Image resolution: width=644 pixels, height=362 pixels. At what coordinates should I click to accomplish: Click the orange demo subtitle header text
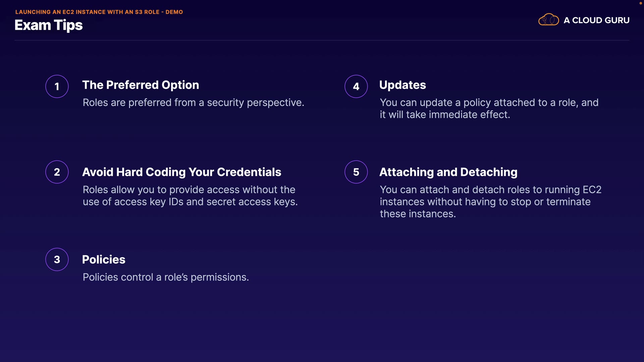(99, 12)
